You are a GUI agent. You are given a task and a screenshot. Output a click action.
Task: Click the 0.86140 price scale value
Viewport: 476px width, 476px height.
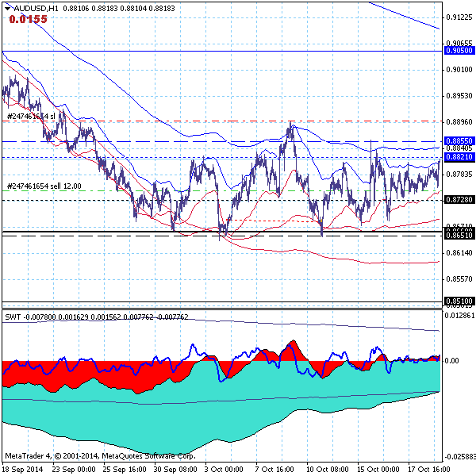click(459, 253)
